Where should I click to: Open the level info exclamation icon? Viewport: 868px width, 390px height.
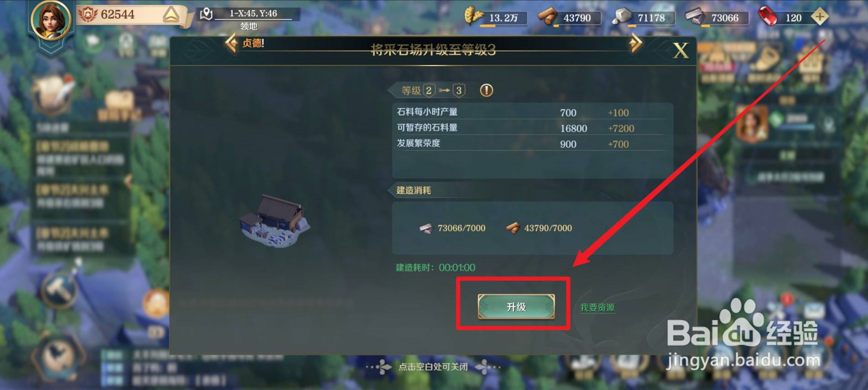[x=487, y=90]
